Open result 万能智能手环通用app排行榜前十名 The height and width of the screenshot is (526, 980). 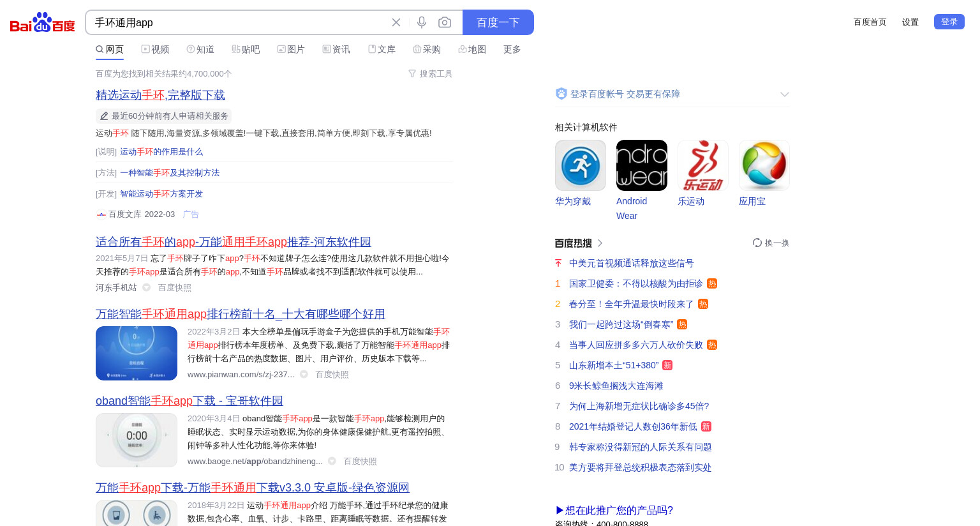click(241, 313)
